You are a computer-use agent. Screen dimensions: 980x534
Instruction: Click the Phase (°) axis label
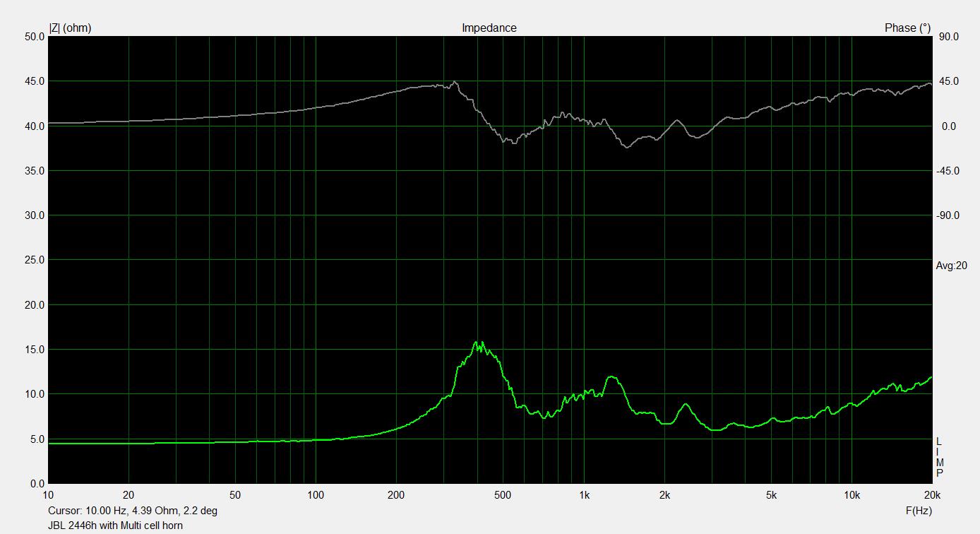click(x=907, y=28)
